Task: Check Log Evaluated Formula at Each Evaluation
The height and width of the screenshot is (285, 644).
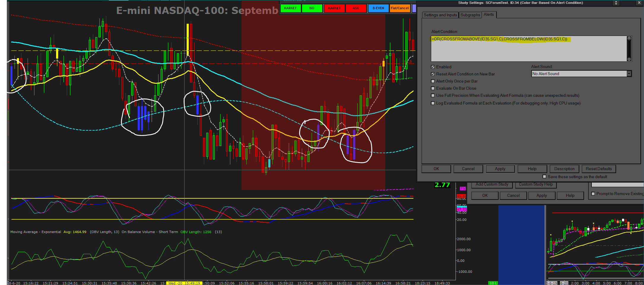Action: pyautogui.click(x=433, y=103)
